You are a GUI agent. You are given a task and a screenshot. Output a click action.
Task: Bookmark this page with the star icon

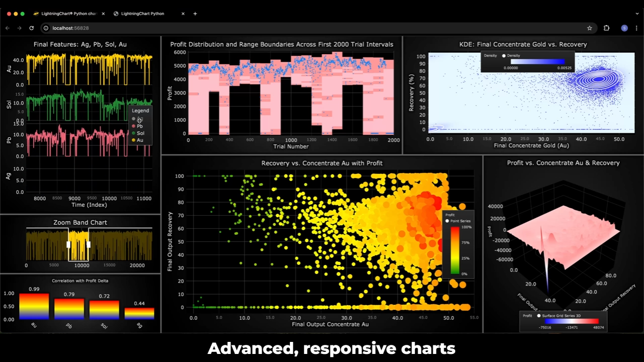[590, 28]
